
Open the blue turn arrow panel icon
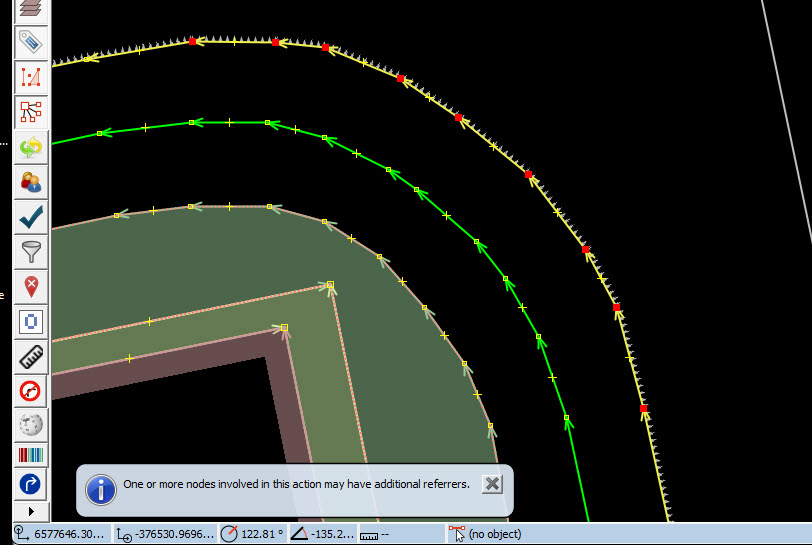click(31, 484)
